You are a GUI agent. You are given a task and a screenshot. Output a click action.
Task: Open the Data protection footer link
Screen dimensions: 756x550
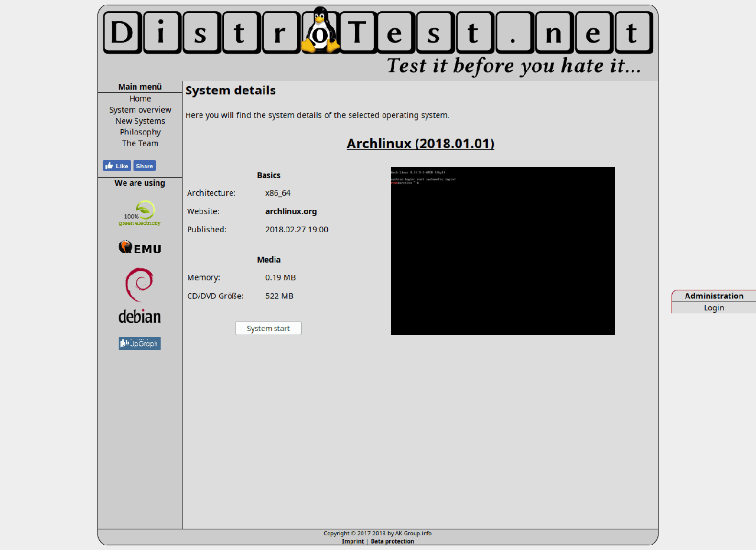[x=392, y=541]
